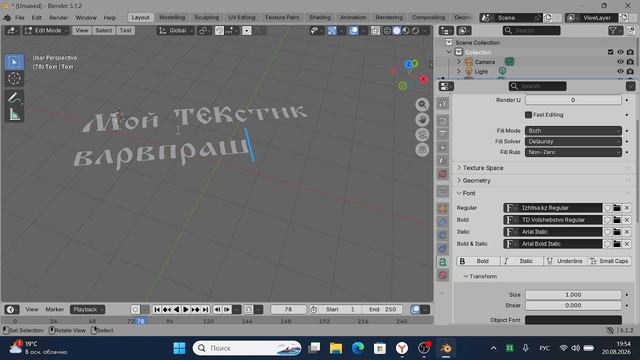Jump to the first frame

[x=157, y=310]
